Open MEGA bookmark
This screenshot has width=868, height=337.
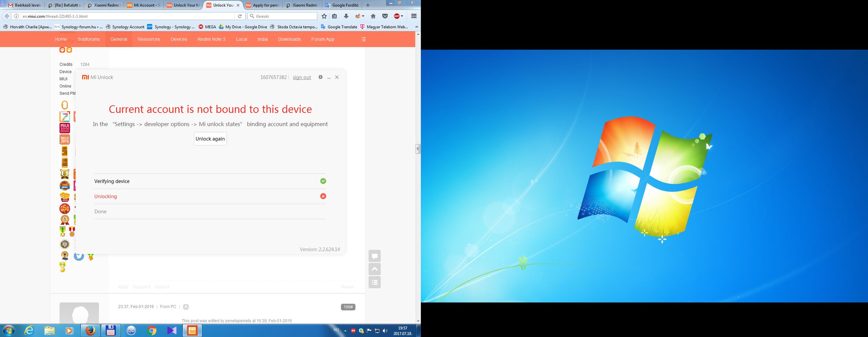[207, 27]
